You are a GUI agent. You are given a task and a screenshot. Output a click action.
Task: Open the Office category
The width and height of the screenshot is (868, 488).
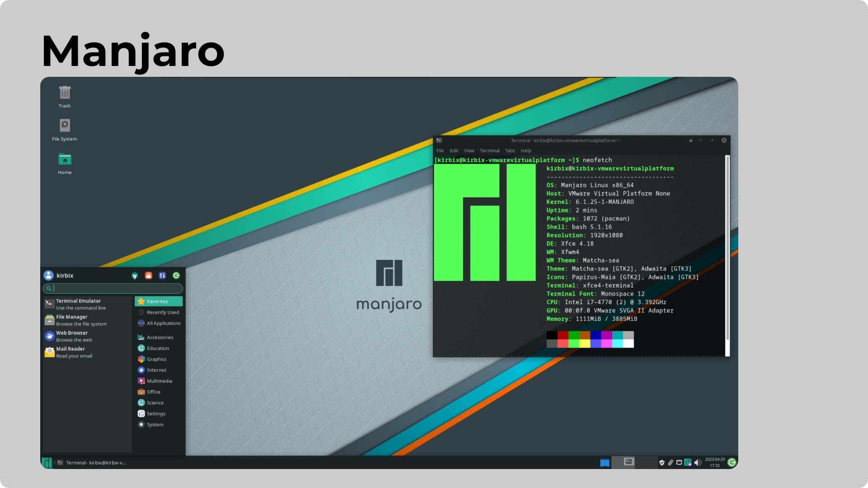159,392
